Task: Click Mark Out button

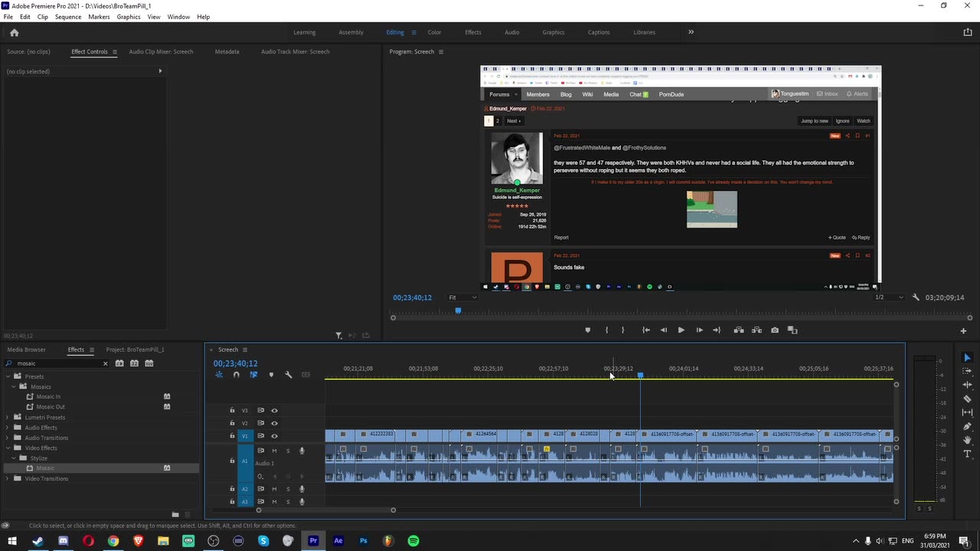Action: 622,330
